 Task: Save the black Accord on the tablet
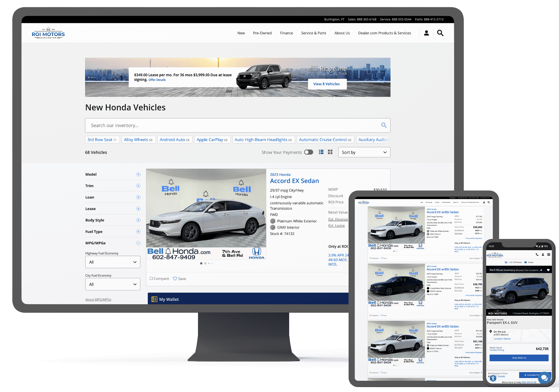[x=383, y=315]
